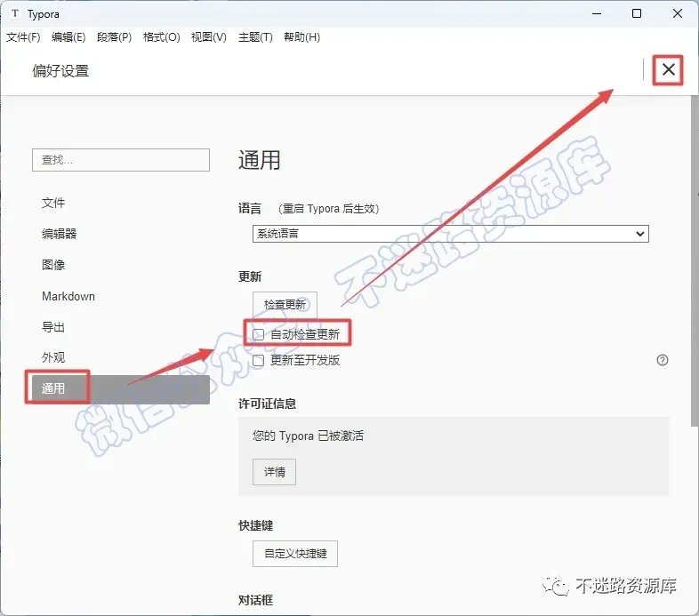Click the vertical scrollbar of preferences

[695, 260]
